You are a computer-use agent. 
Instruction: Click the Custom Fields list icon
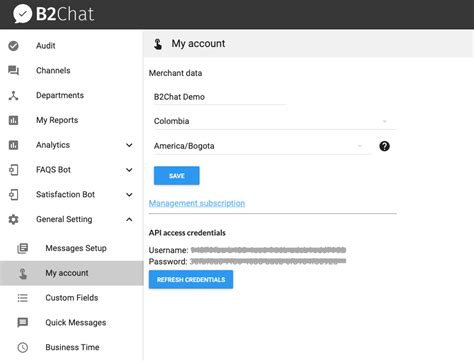click(23, 298)
